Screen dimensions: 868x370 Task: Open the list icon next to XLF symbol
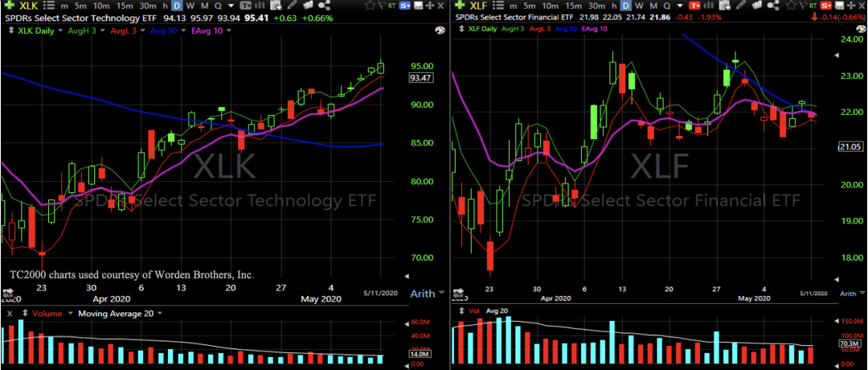pyautogui.click(x=497, y=6)
